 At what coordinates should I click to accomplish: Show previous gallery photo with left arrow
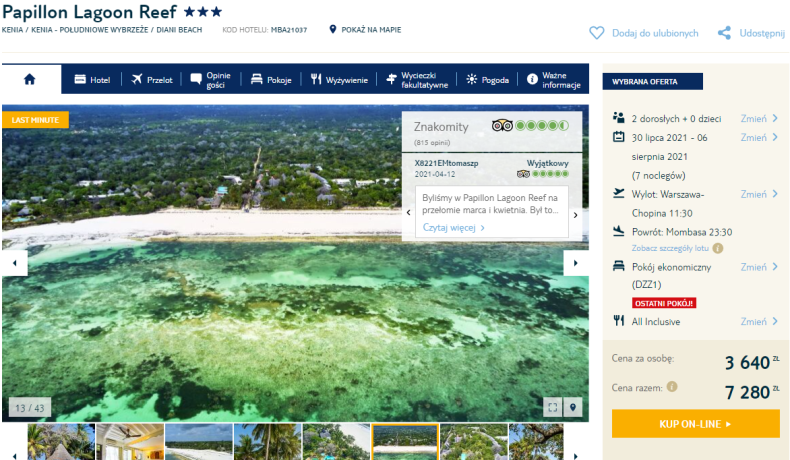pos(15,262)
